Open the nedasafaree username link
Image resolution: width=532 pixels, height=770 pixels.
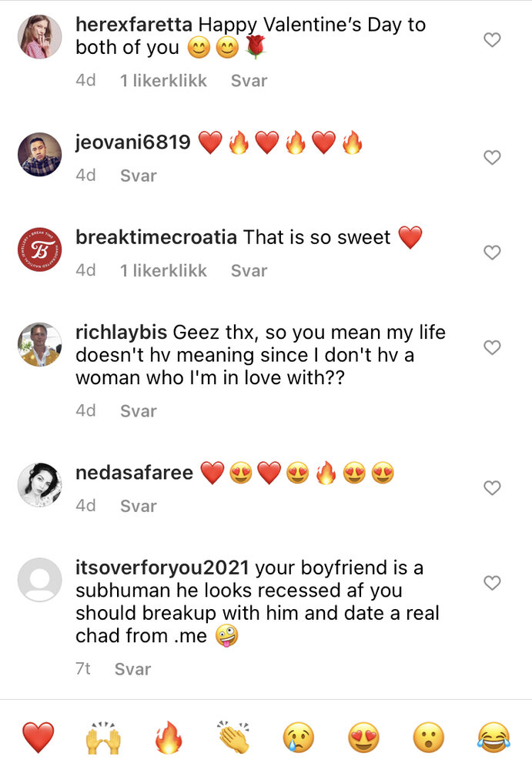coord(134,473)
